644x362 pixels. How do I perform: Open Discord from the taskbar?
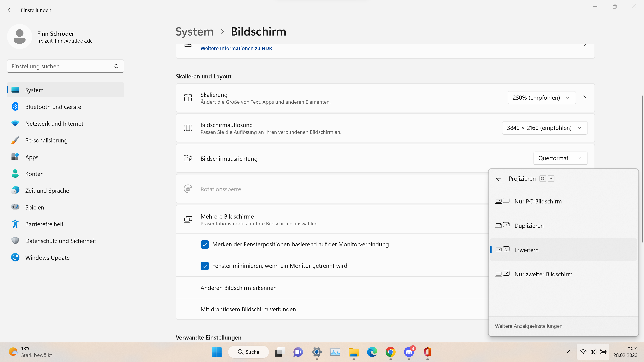(409, 352)
